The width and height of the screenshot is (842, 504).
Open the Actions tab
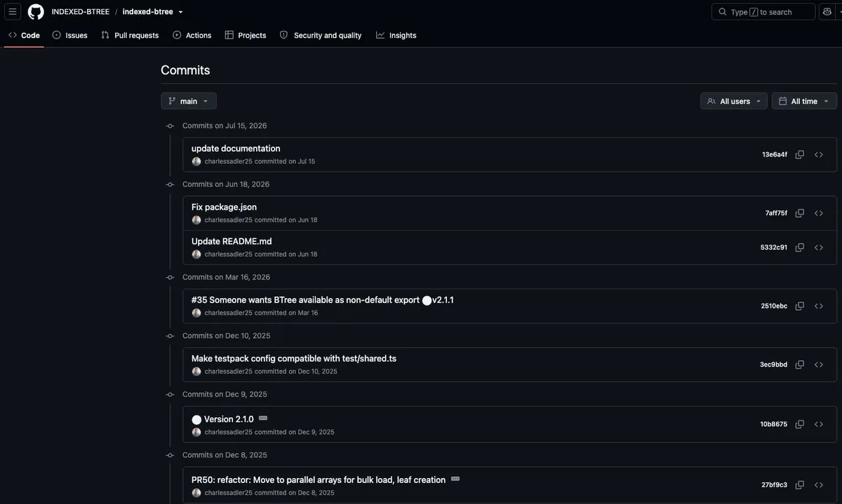pos(192,35)
